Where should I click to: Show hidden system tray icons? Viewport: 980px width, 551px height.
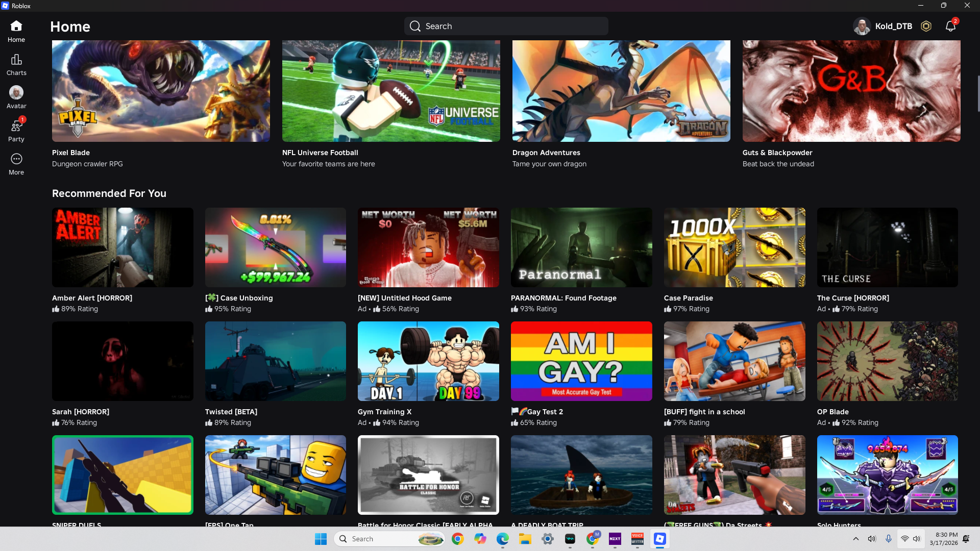856,539
